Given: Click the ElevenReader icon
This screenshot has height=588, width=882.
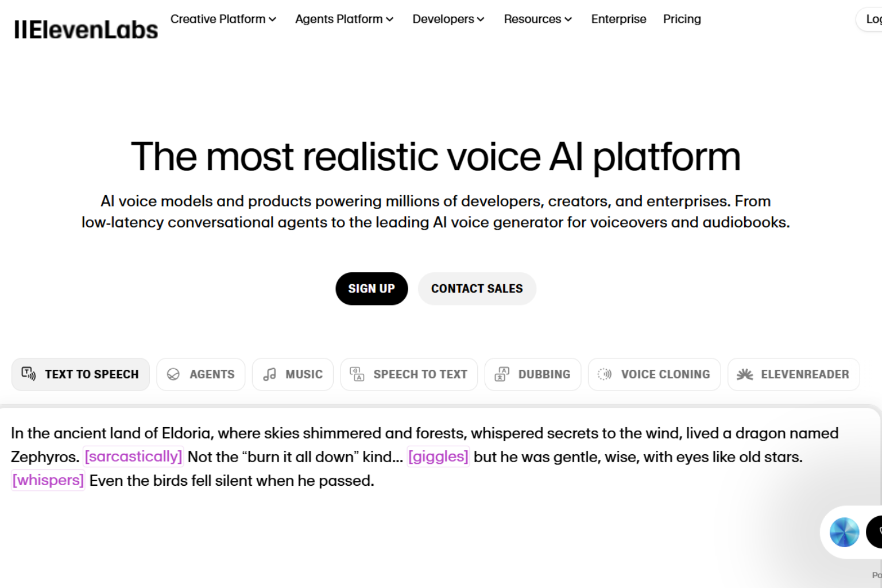Looking at the screenshot, I should [x=745, y=374].
